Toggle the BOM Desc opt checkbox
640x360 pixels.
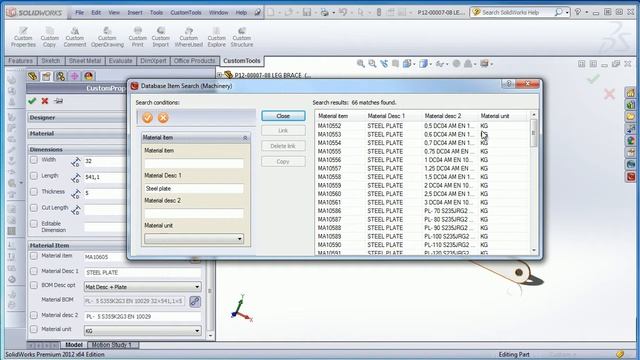tap(34, 285)
